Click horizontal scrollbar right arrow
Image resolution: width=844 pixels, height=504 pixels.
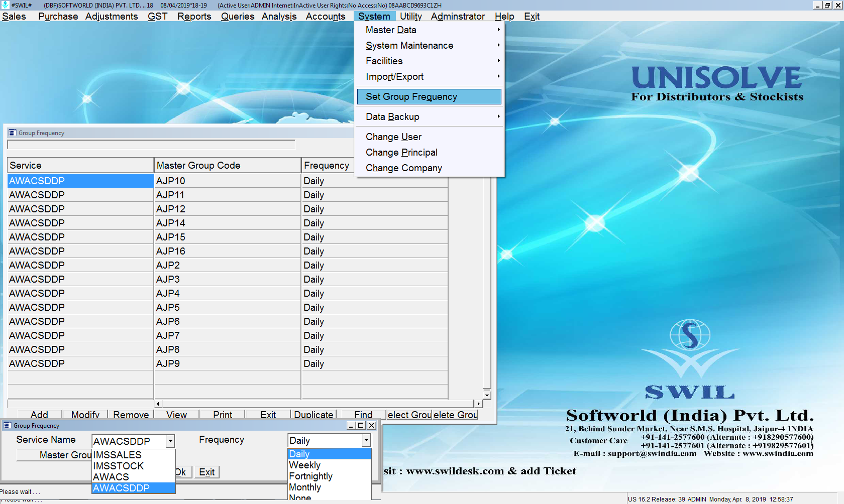[478, 404]
